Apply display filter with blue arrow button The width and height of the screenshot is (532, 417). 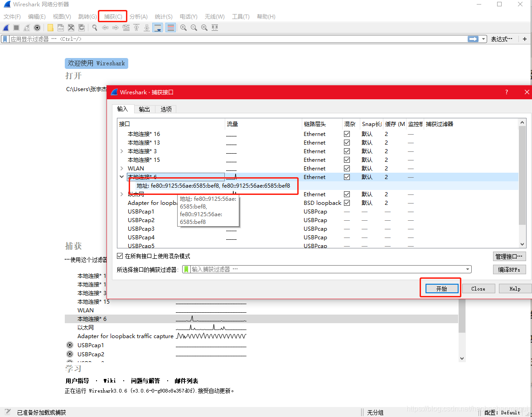(473, 39)
